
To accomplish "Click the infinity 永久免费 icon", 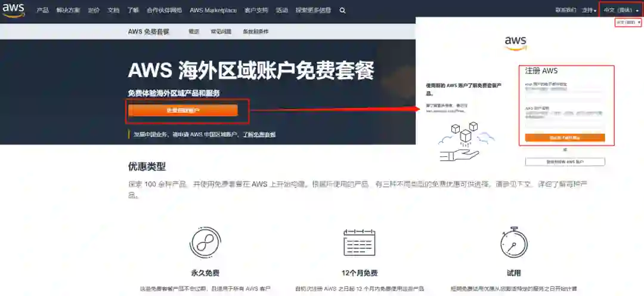I will click(x=205, y=242).
